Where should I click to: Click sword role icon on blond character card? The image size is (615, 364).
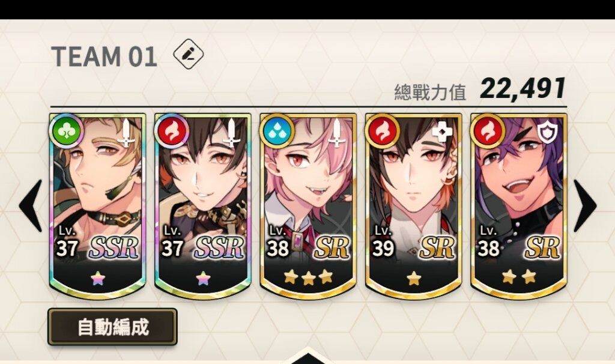[x=126, y=133]
